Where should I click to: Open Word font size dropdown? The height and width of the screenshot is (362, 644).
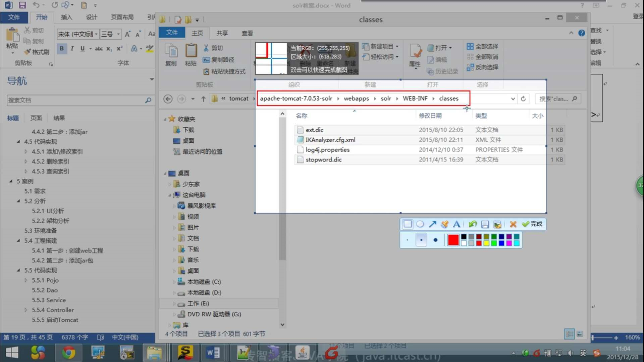pyautogui.click(x=118, y=34)
